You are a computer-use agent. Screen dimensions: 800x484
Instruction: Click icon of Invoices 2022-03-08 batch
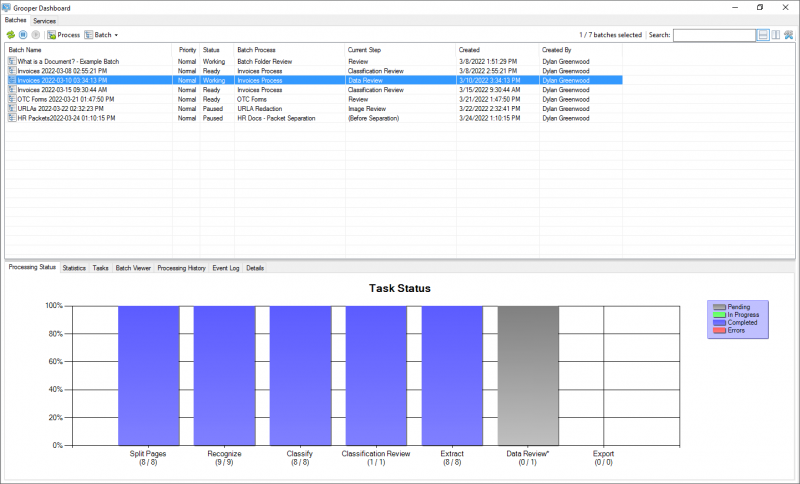(12, 71)
